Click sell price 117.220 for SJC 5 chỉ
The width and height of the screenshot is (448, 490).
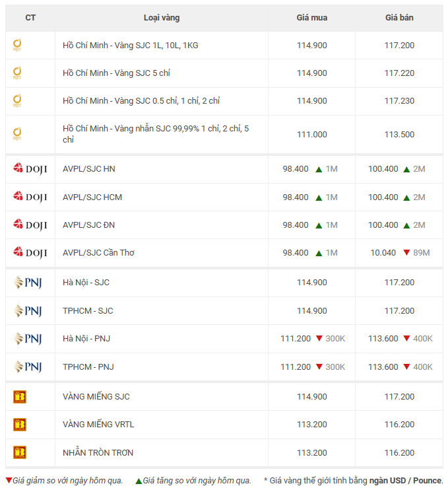point(399,73)
